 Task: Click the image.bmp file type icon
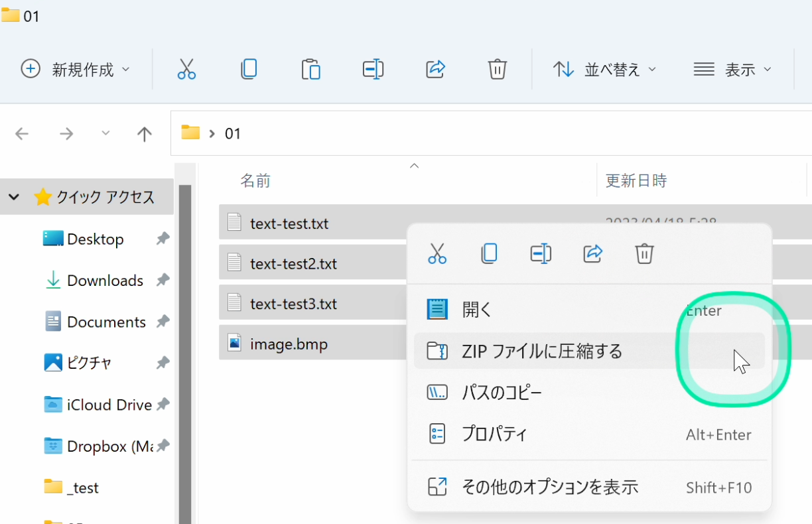(234, 343)
